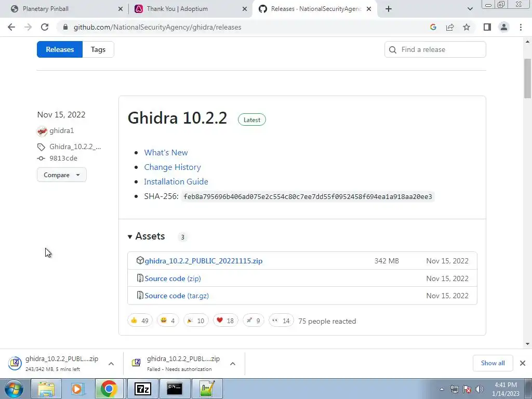Click the heart reaction 18

[x=225, y=320]
